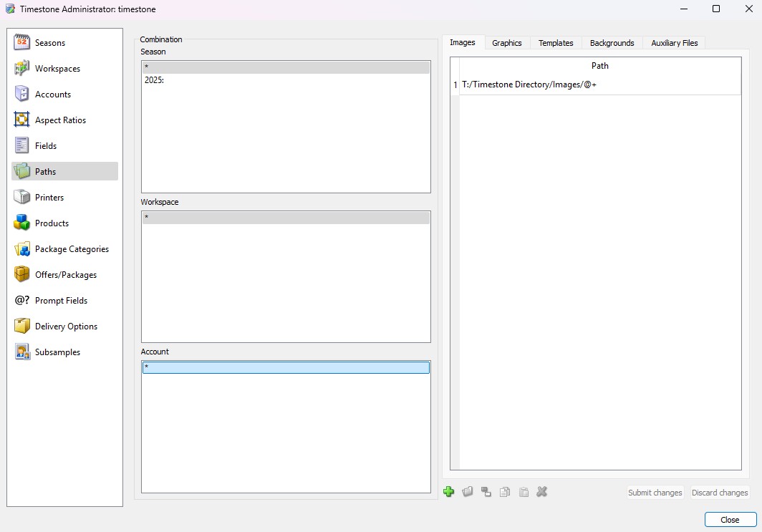This screenshot has height=532, width=762.
Task: Click the paste clipboard icon
Action: (524, 492)
